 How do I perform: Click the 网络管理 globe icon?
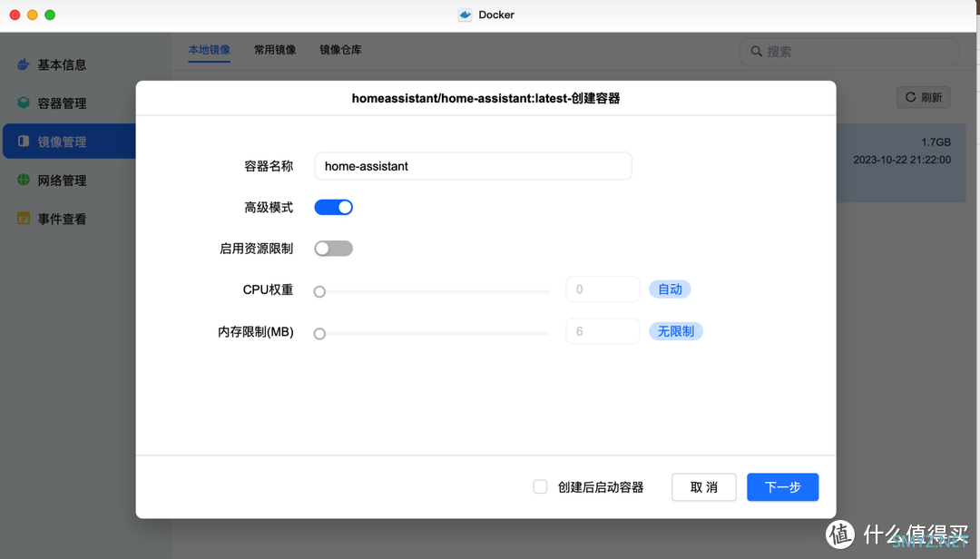tap(23, 180)
